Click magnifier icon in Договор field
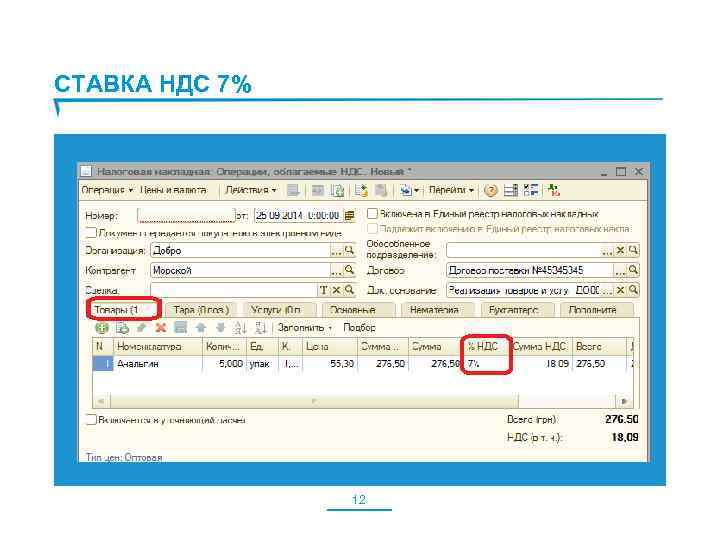 634,270
